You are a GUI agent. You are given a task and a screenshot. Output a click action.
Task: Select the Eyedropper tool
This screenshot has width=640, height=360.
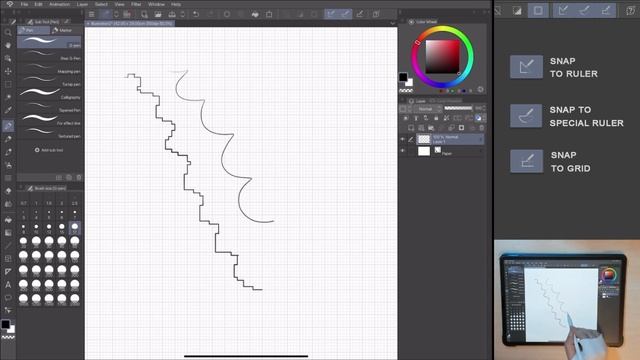(8, 110)
